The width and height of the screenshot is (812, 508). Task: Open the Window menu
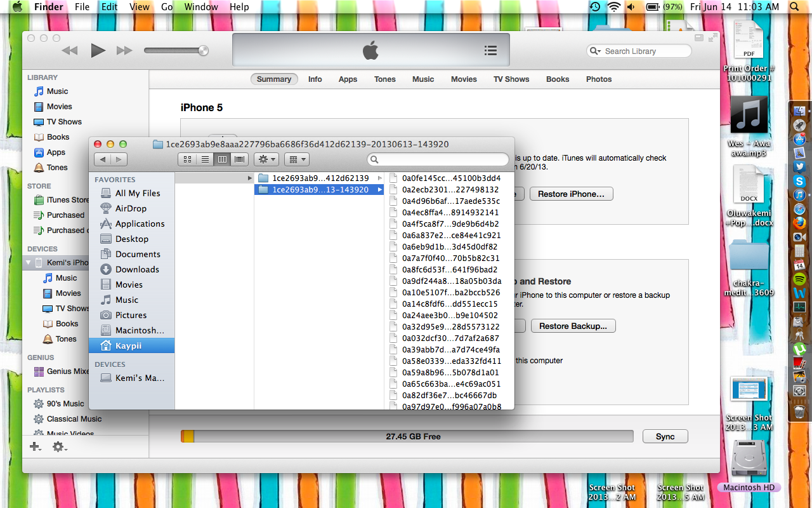coord(200,7)
